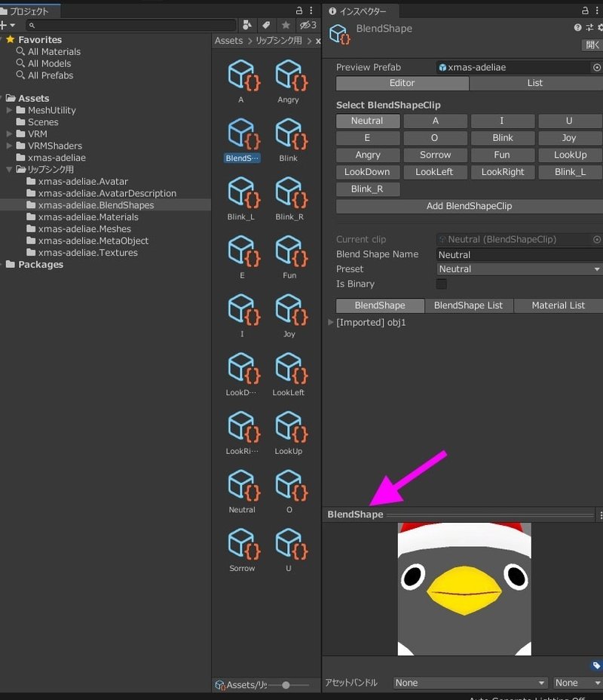Click the 開く open button
The image size is (603, 700).
(x=592, y=45)
